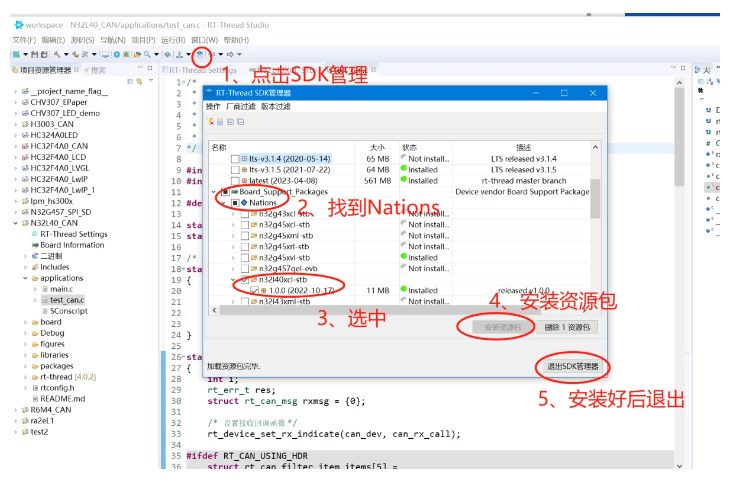
Task: Check the n32g457qel-evb checkbox
Action: click(x=245, y=269)
